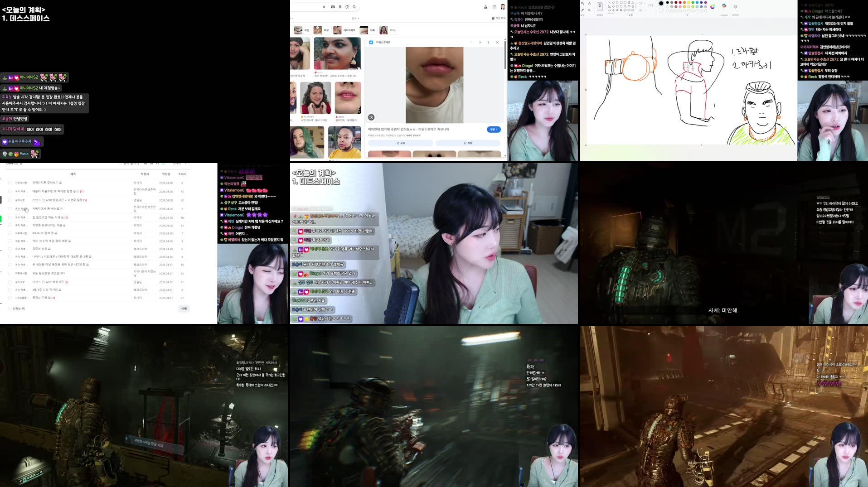868x487 pixels.
Task: Check the box for 자동차에서 똥 싸는법 post
Action: [x=10, y=209]
